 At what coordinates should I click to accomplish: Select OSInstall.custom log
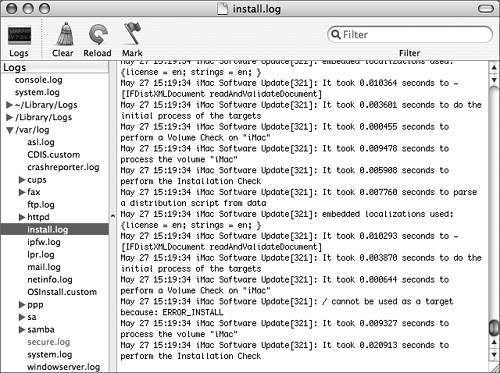point(62,292)
